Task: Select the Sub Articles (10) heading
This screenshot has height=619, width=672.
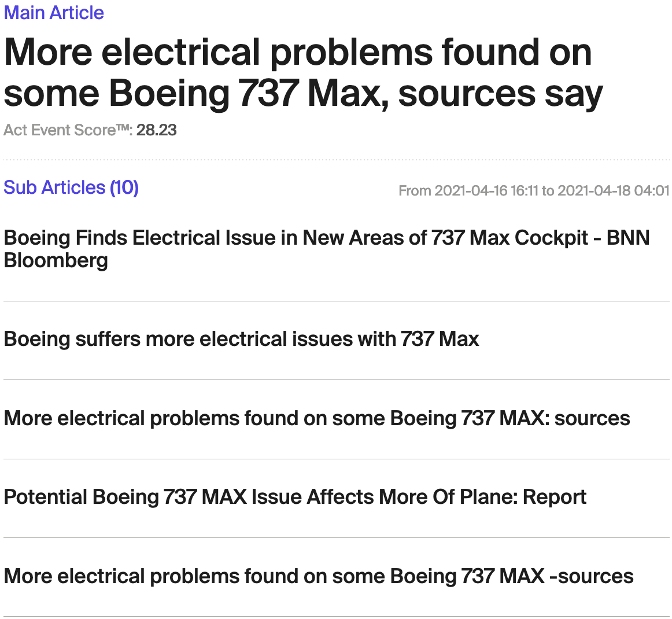Action: point(71,187)
